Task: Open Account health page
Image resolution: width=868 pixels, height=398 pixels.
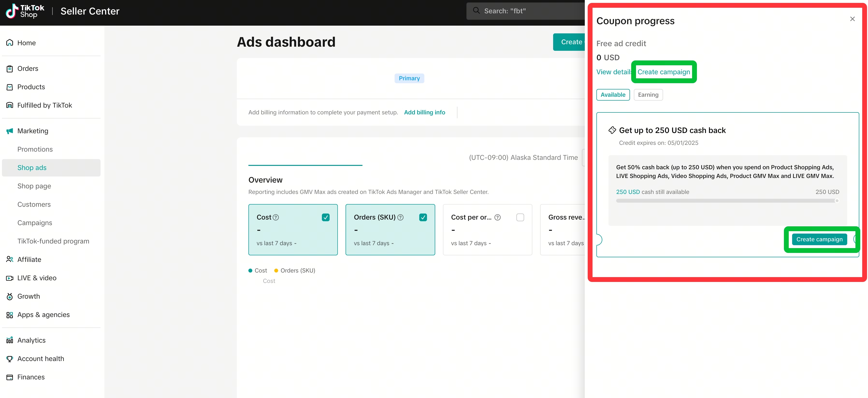Action: (x=51, y=359)
